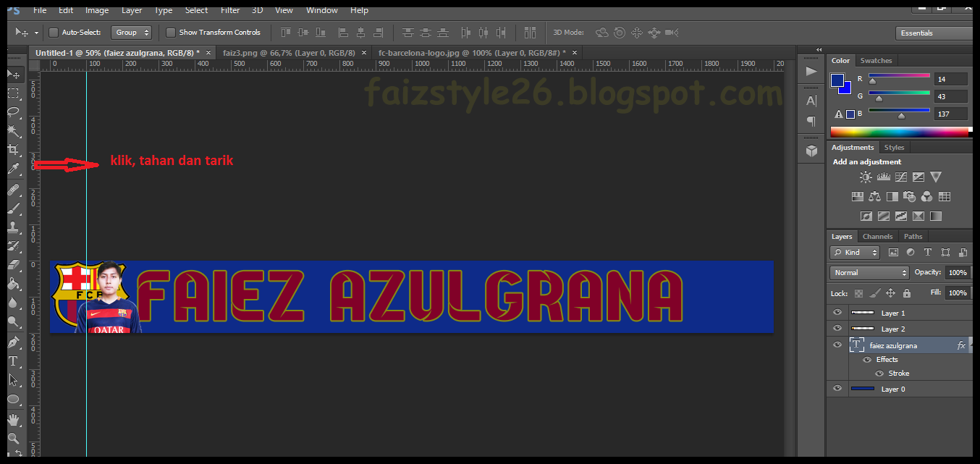Click the foreground color swatch

point(837,80)
